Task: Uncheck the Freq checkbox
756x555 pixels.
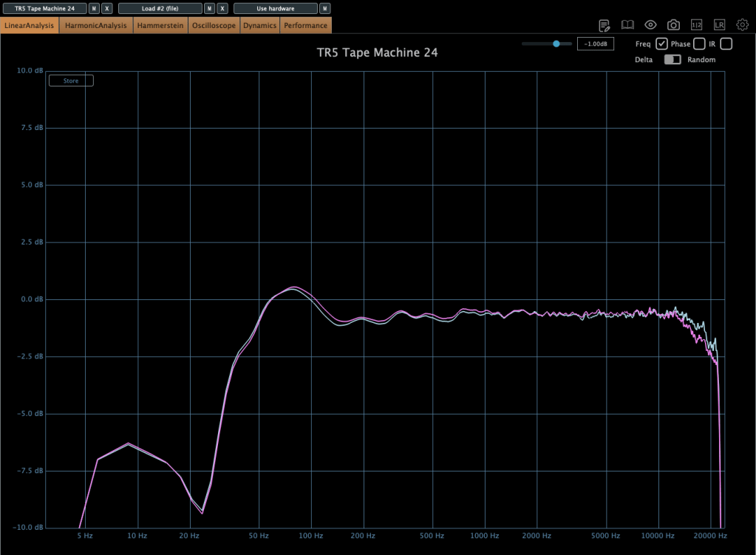Action: coord(661,44)
